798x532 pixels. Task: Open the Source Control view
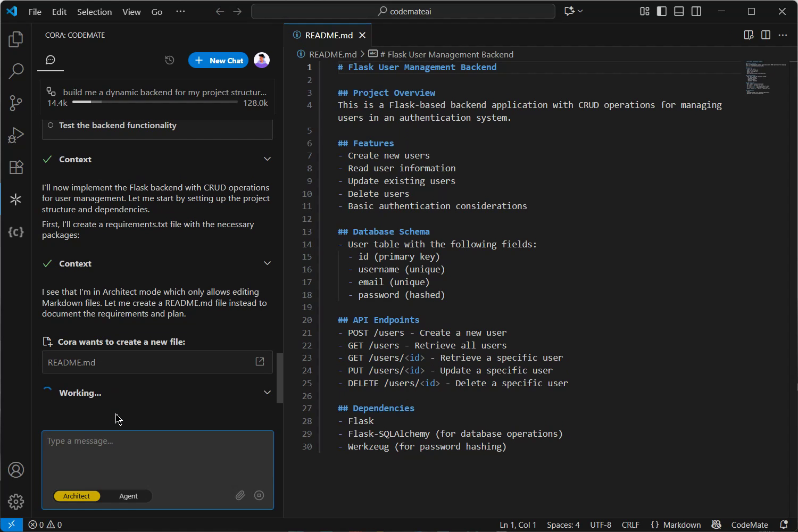pos(16,103)
